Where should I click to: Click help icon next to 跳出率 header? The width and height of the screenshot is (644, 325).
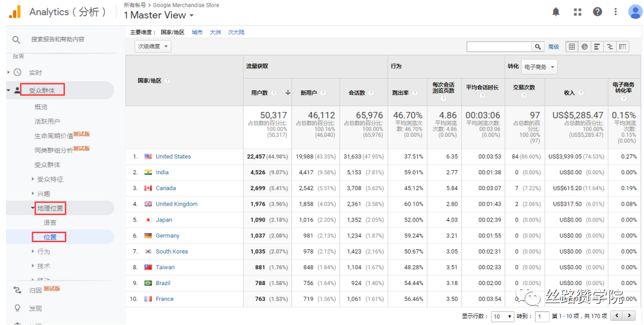tap(415, 93)
